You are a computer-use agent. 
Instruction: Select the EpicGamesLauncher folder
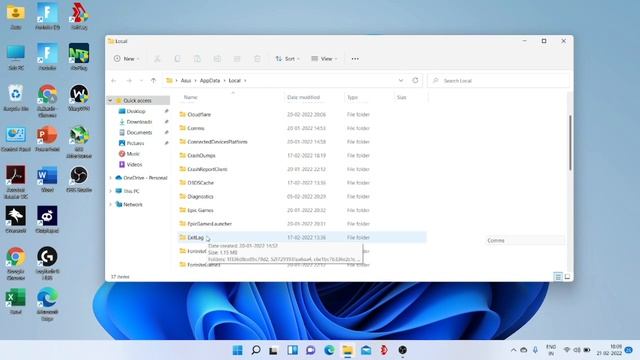tap(302, 224)
